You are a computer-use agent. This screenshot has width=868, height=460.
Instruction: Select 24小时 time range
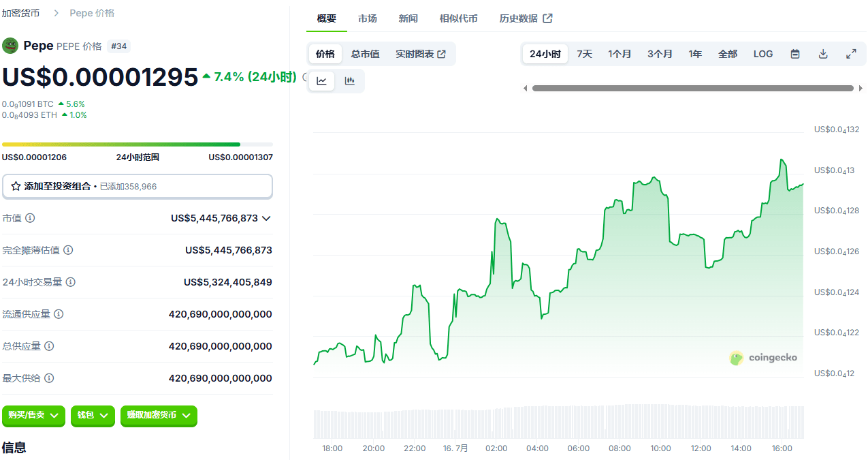pos(545,54)
